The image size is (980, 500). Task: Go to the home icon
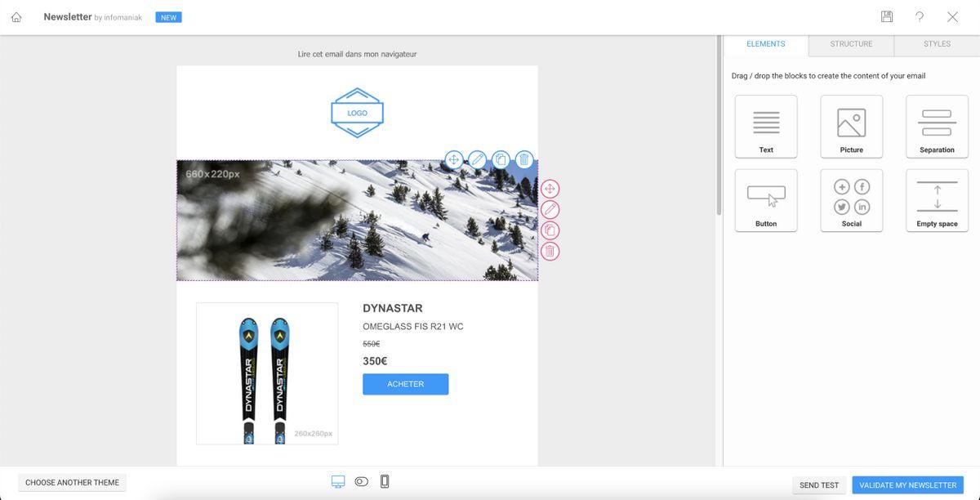pyautogui.click(x=16, y=17)
